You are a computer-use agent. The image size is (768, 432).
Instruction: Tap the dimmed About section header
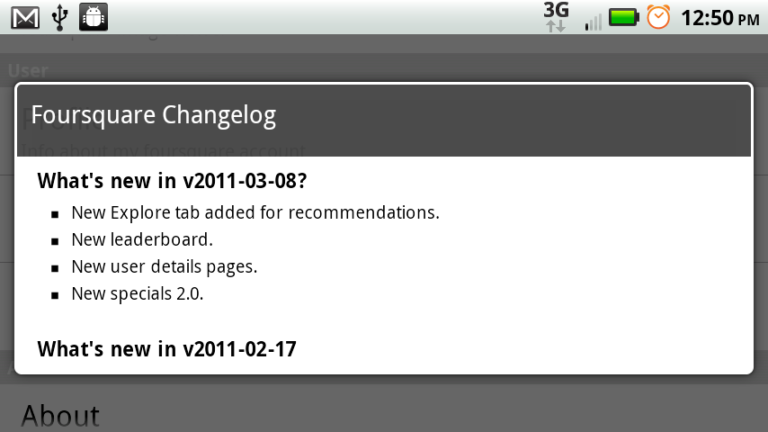click(x=60, y=416)
